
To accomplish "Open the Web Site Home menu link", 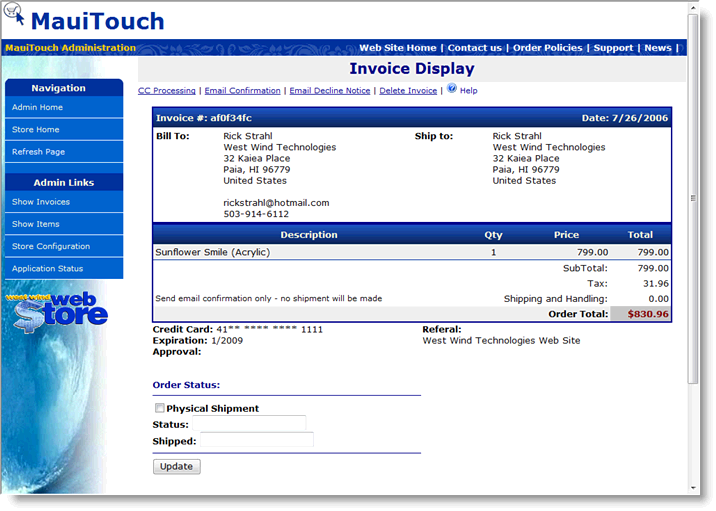I will tap(398, 48).
